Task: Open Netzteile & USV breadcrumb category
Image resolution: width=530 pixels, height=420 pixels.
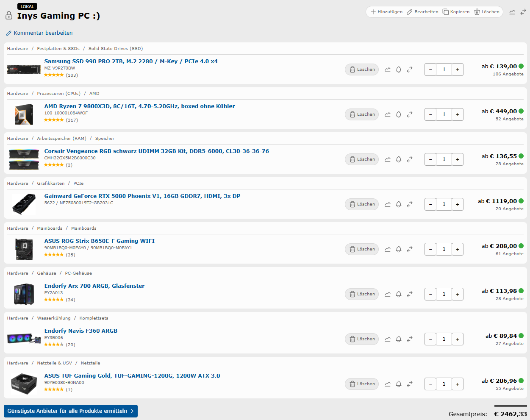Action: pyautogui.click(x=54, y=363)
